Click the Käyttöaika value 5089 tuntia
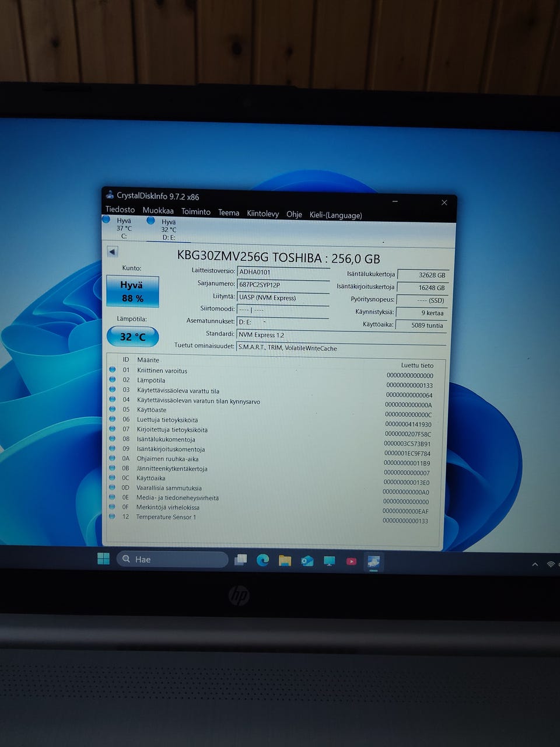The image size is (560, 747). pos(422,326)
